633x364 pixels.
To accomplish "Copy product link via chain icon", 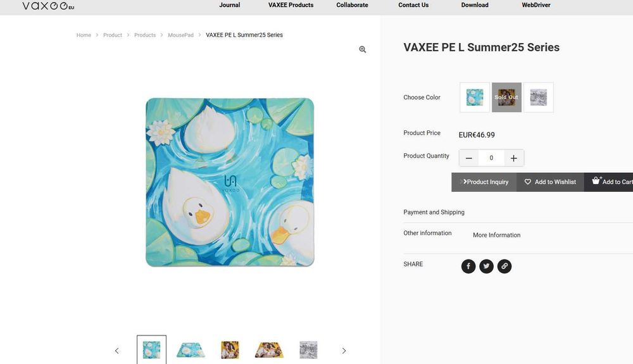I will [x=504, y=267].
